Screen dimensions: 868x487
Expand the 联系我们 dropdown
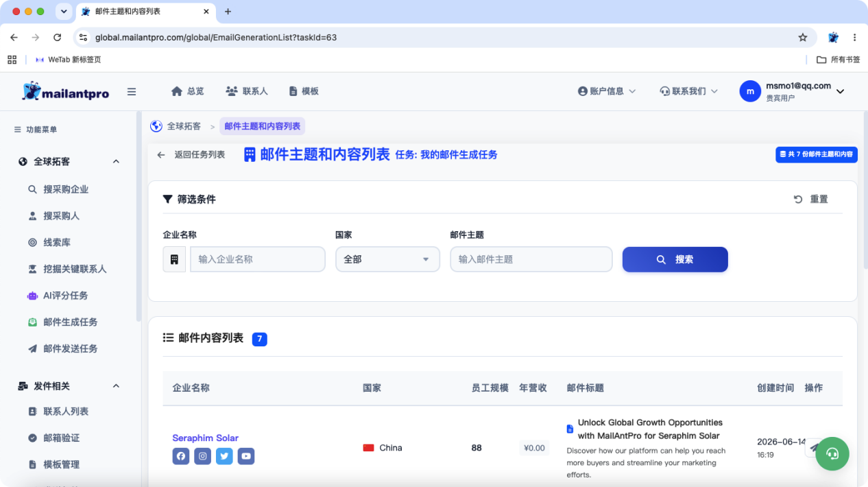tap(688, 91)
